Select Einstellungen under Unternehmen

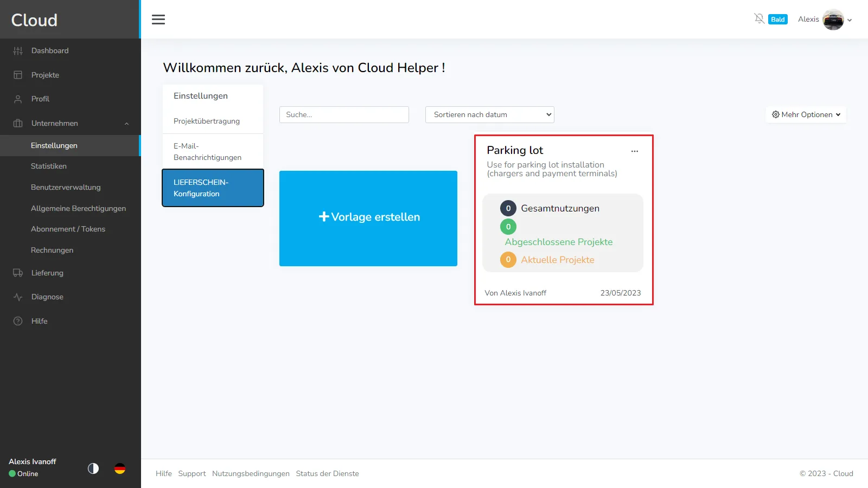coord(71,145)
